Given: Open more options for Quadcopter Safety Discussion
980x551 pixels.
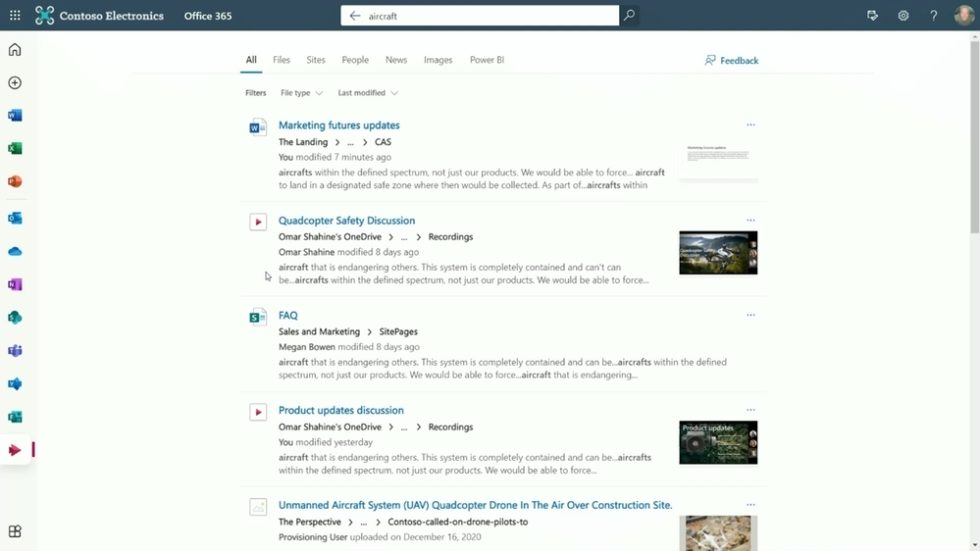Looking at the screenshot, I should [750, 220].
